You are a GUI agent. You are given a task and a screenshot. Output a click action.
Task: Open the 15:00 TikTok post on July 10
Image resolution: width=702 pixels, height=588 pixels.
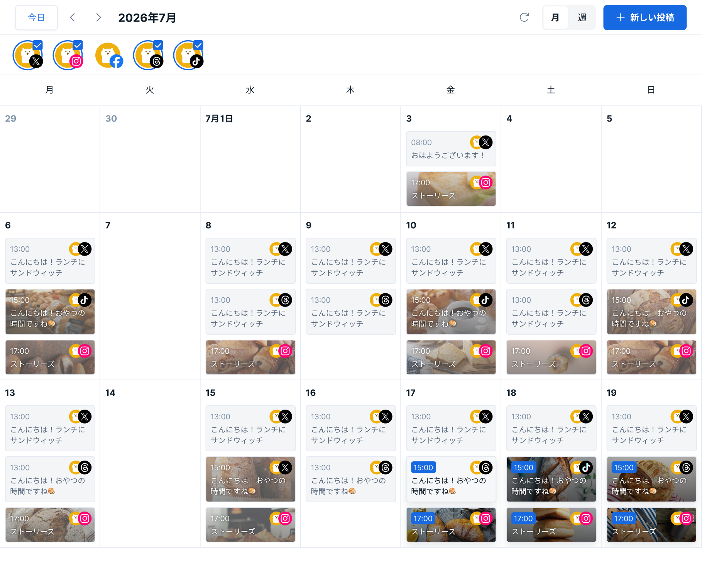click(x=451, y=312)
